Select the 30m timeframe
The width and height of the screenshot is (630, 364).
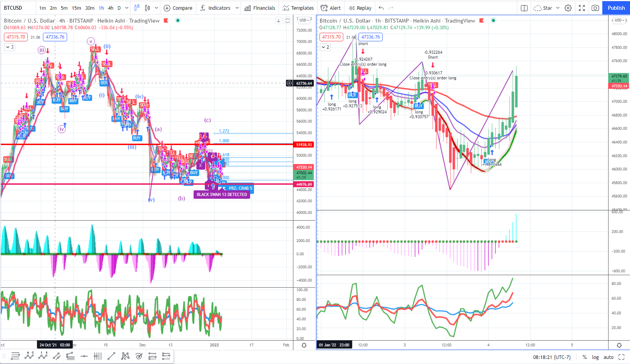90,8
